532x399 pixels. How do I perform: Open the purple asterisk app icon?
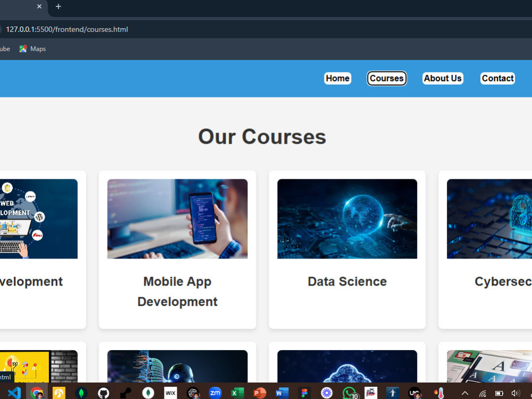coord(327,393)
